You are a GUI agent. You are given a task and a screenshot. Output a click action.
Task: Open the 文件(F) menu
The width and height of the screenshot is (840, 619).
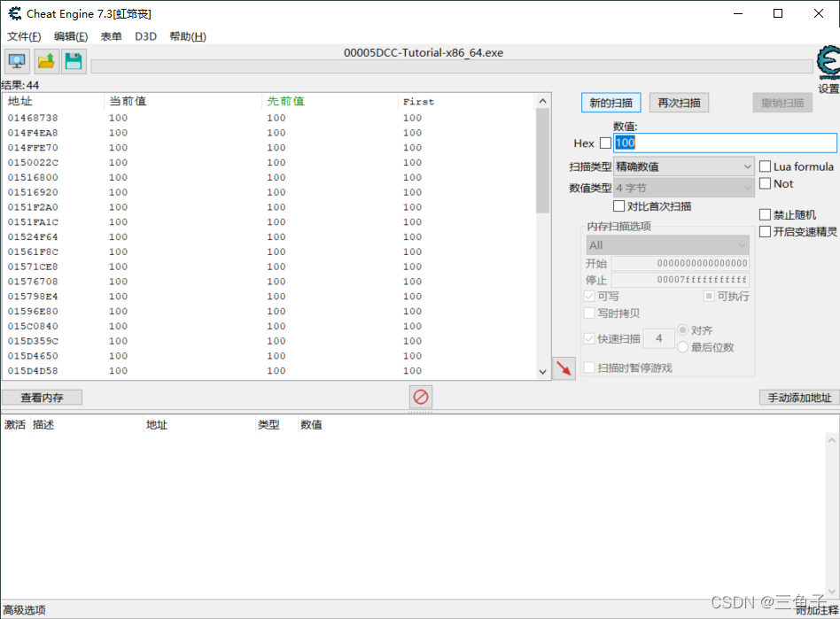(x=24, y=36)
